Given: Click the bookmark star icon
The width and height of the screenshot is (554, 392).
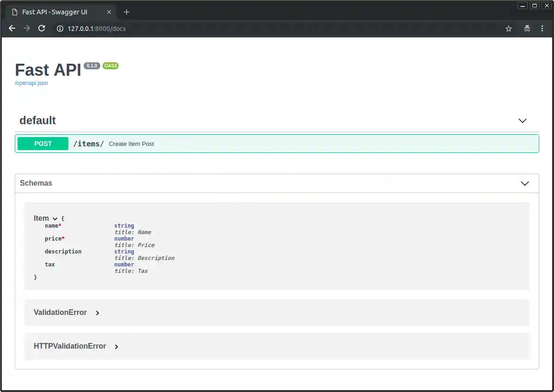Looking at the screenshot, I should click(508, 28).
